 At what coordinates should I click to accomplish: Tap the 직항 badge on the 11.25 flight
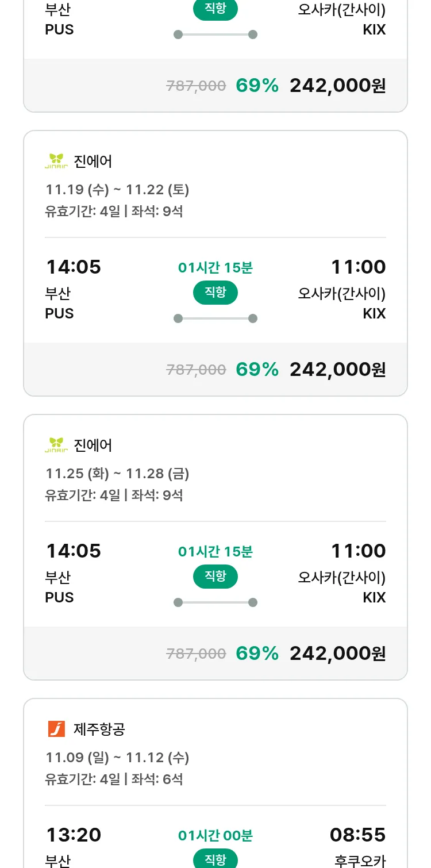[x=215, y=577]
